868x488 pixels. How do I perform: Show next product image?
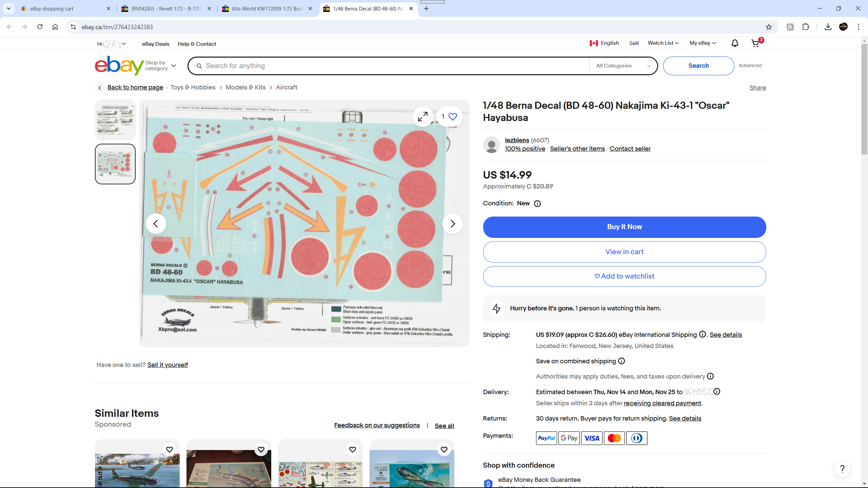452,224
